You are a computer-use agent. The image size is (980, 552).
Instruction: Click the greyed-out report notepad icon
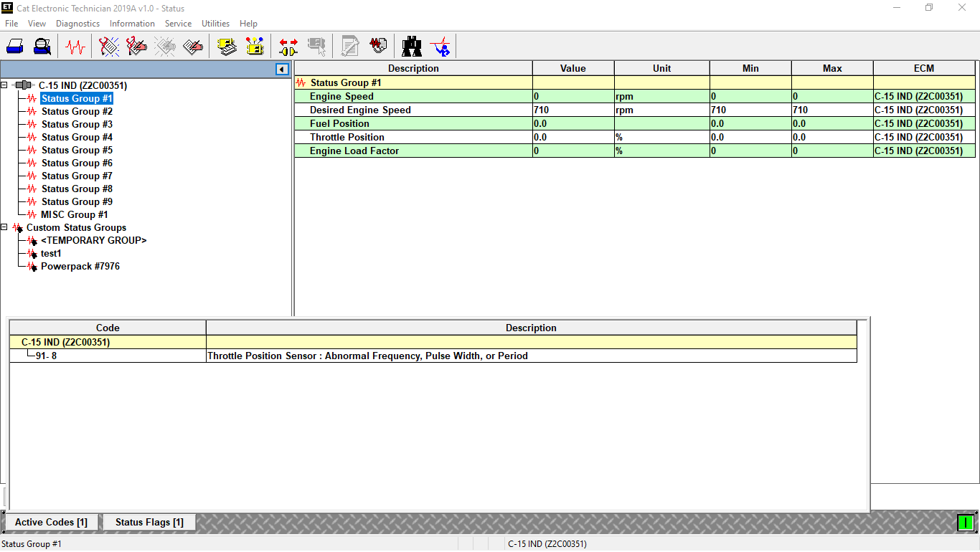pos(350,47)
